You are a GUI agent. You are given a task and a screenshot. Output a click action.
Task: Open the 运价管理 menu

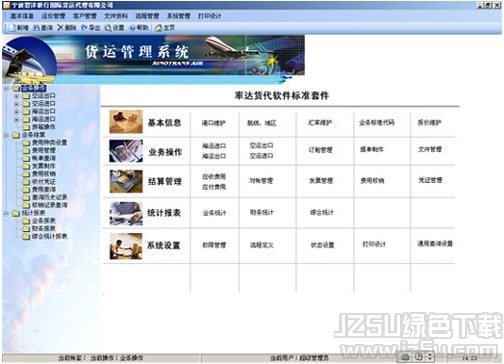(x=53, y=16)
